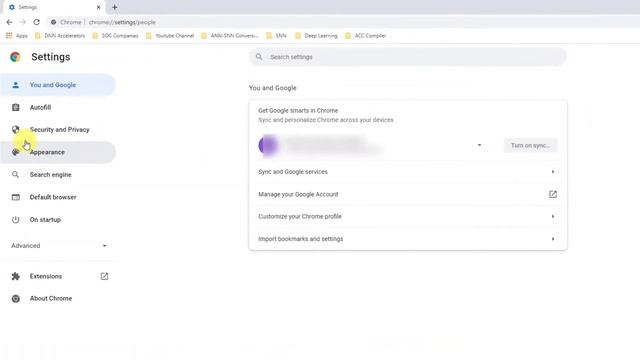This screenshot has height=360, width=640.
Task: Expand the Advanced section arrow
Action: [104, 246]
